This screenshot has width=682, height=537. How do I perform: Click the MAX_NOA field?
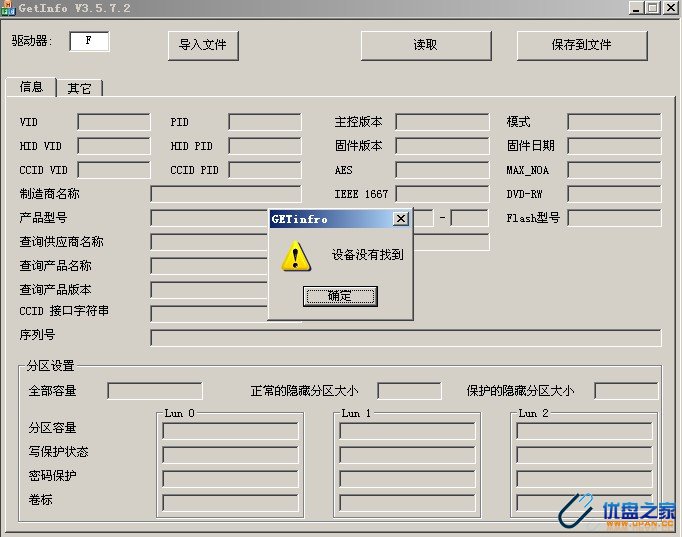[x=614, y=170]
